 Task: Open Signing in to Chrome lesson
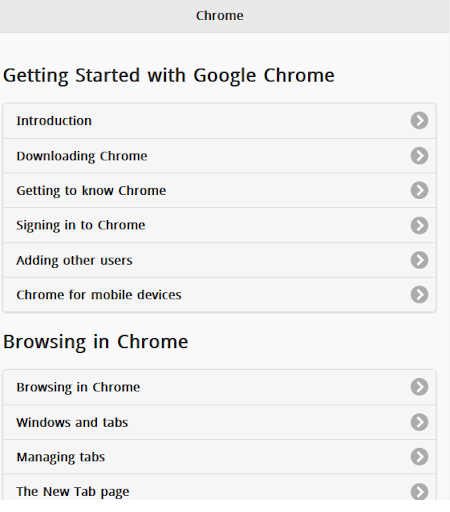coord(219,225)
